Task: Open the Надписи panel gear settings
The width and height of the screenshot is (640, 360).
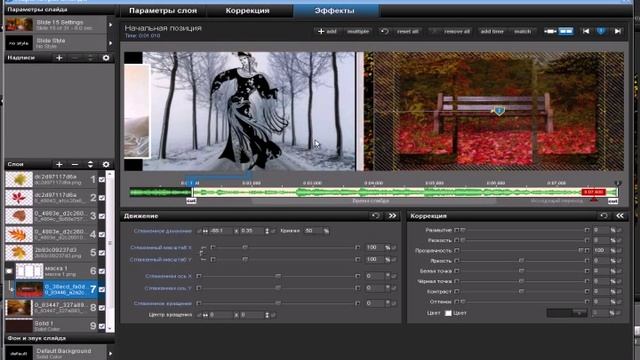Action: point(106,58)
